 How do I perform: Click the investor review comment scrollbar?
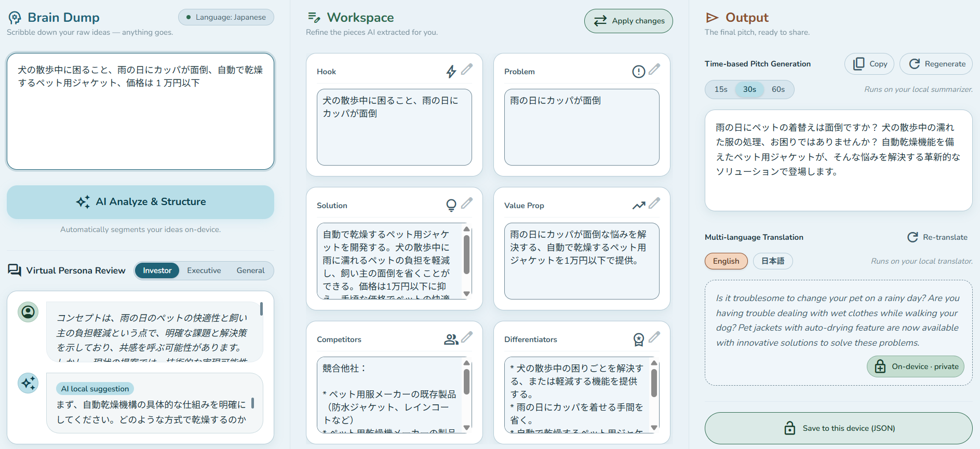click(261, 309)
